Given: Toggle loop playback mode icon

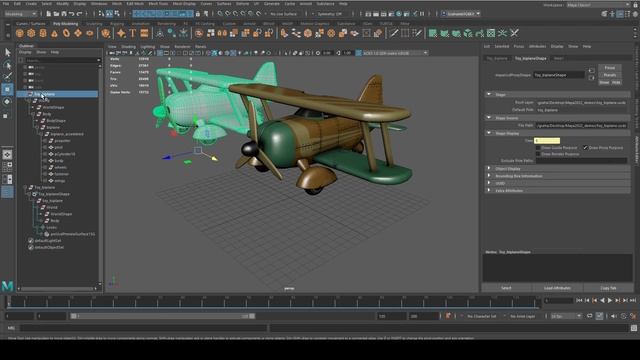Looking at the screenshot, I should [x=589, y=316].
